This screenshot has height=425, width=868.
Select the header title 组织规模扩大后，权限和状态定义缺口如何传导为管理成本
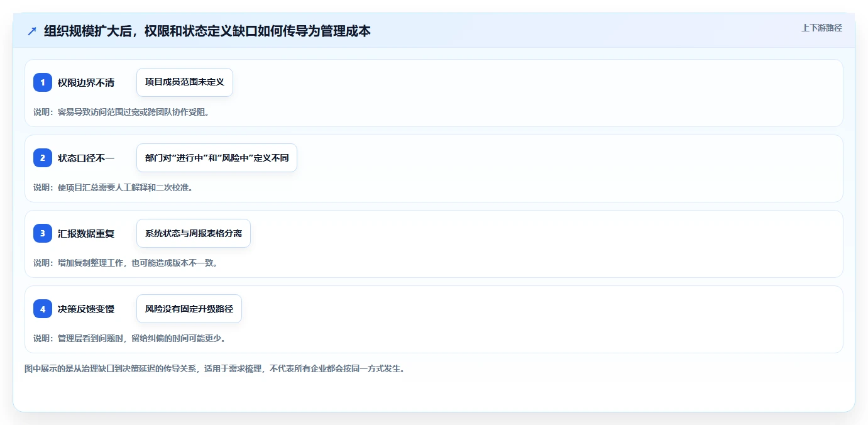[207, 31]
